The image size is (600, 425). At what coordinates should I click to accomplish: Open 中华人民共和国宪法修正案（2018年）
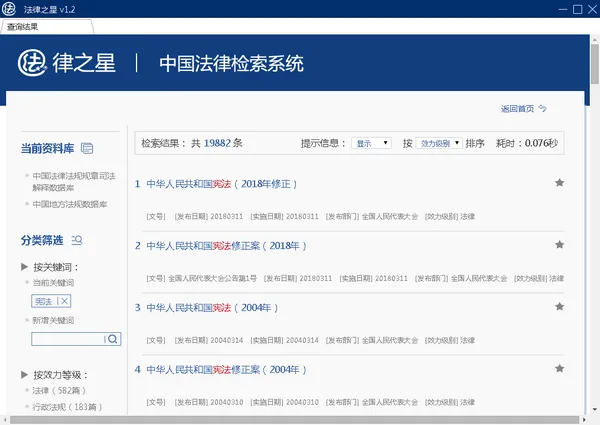click(x=226, y=246)
